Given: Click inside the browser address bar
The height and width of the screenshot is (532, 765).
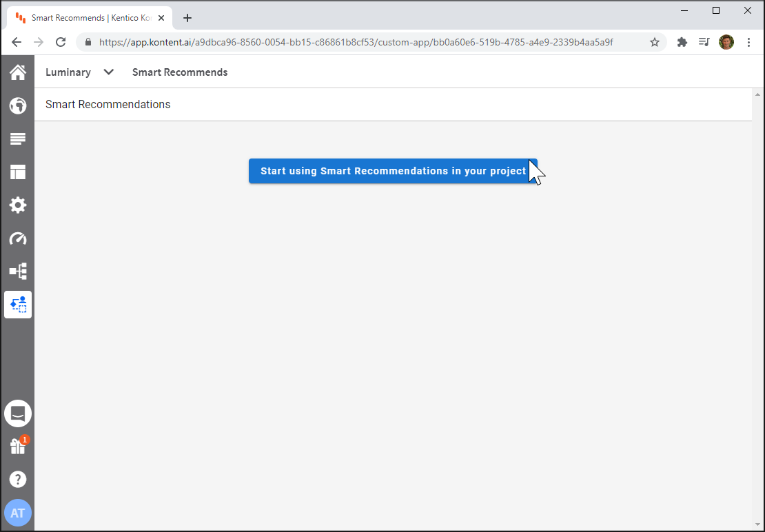Looking at the screenshot, I should (x=345, y=42).
